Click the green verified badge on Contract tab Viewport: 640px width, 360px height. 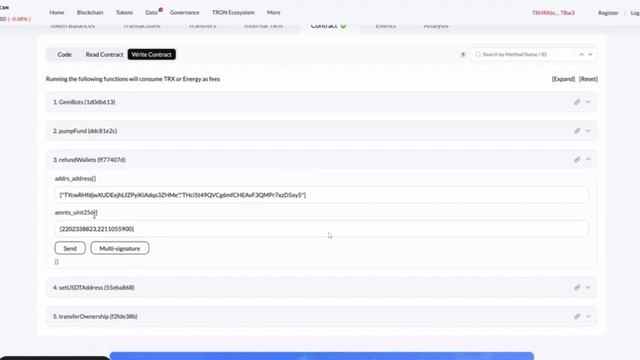[x=343, y=26]
